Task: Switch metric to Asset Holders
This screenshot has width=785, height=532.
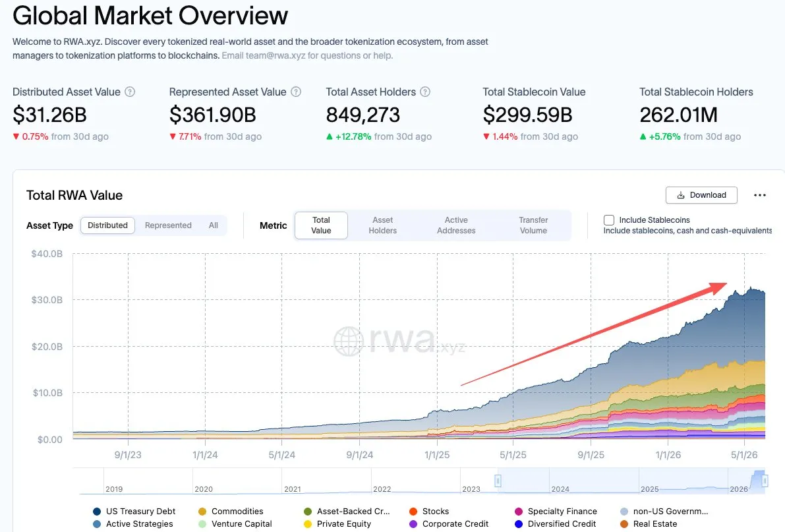Action: [382, 225]
